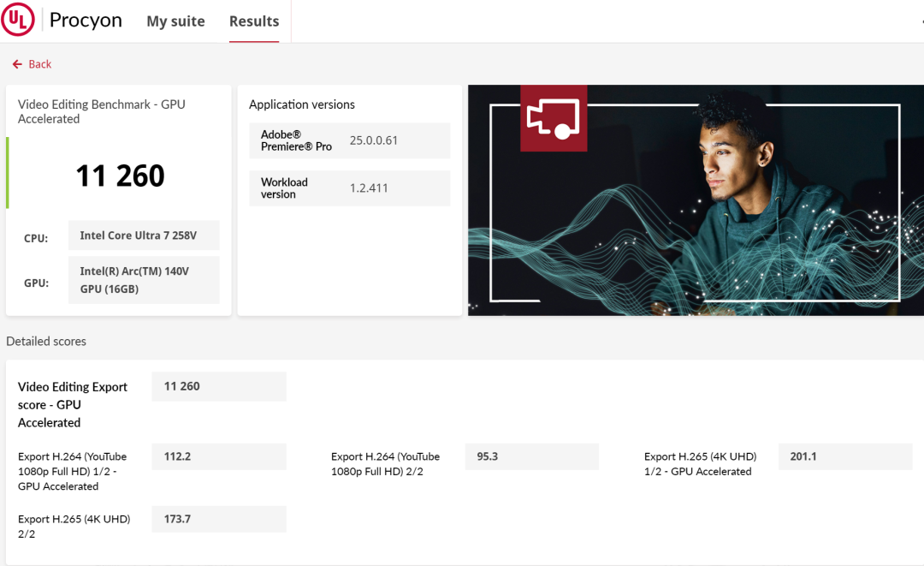The height and width of the screenshot is (566, 924).
Task: Click the UL logo icon
Action: pyautogui.click(x=18, y=21)
